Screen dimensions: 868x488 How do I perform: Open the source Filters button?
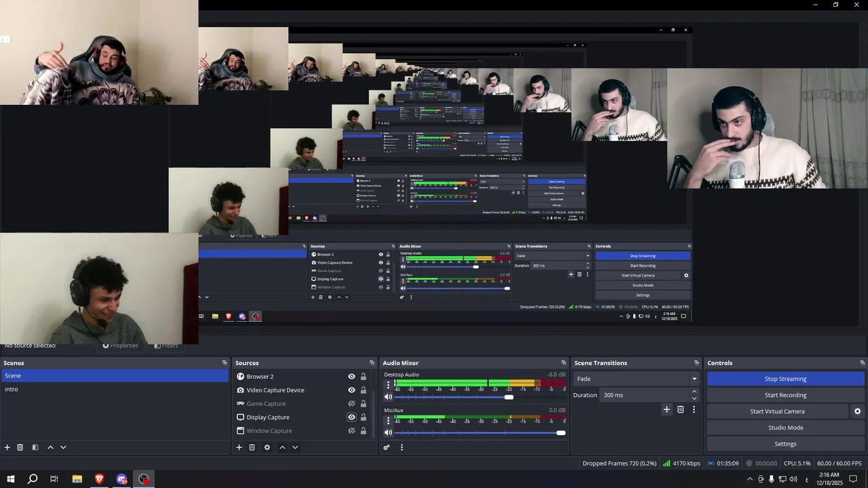tap(166, 346)
